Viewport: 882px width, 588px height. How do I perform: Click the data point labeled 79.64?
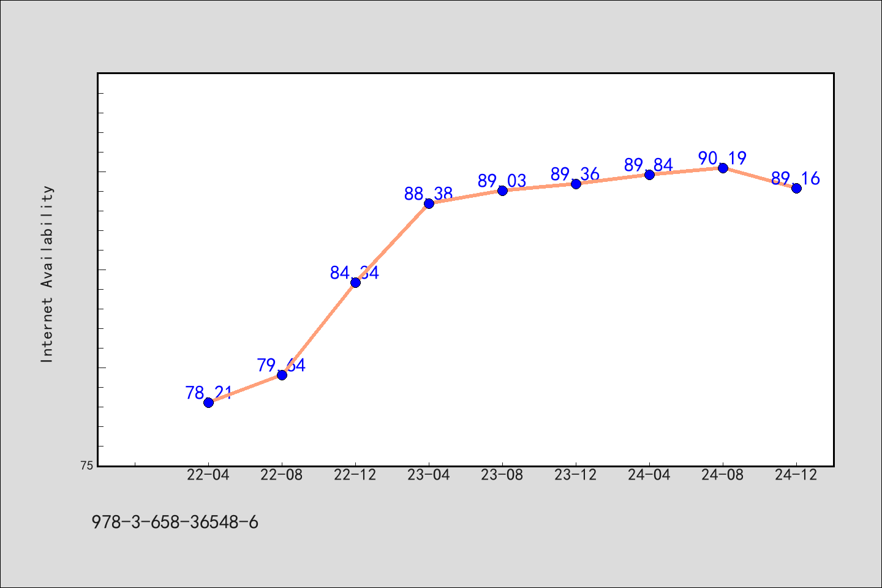pos(282,375)
